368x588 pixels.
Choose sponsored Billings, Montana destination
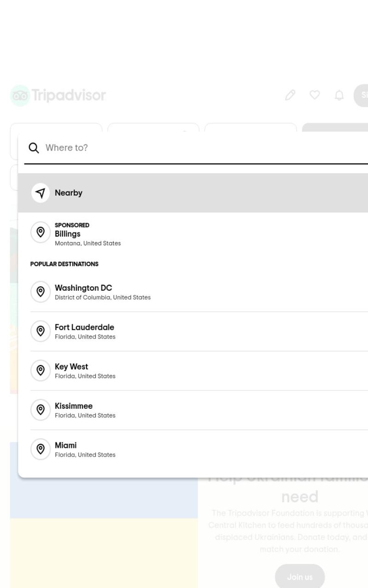(193, 234)
